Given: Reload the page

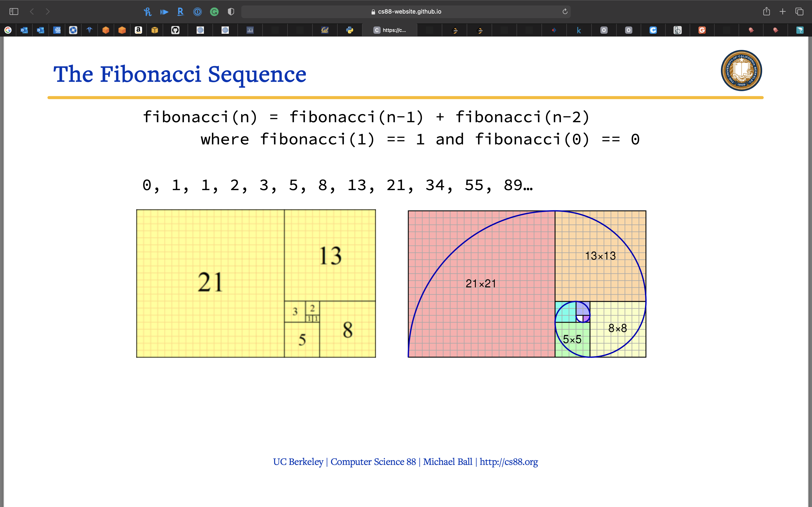Looking at the screenshot, I should click(x=565, y=12).
